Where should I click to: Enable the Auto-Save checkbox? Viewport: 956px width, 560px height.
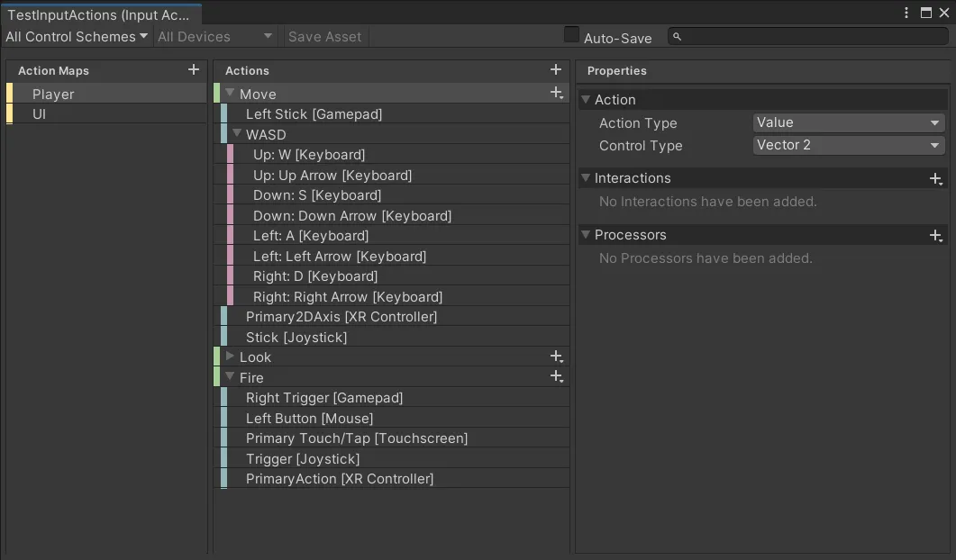point(571,36)
